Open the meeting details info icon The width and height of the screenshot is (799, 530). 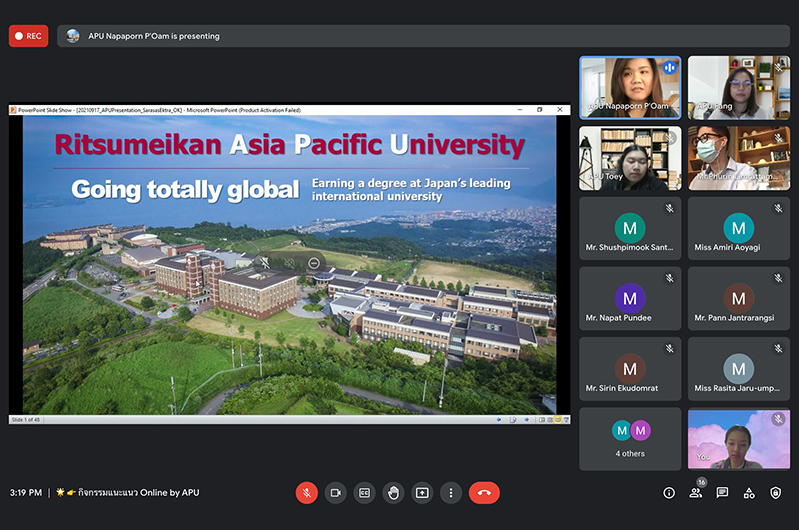pyautogui.click(x=669, y=493)
